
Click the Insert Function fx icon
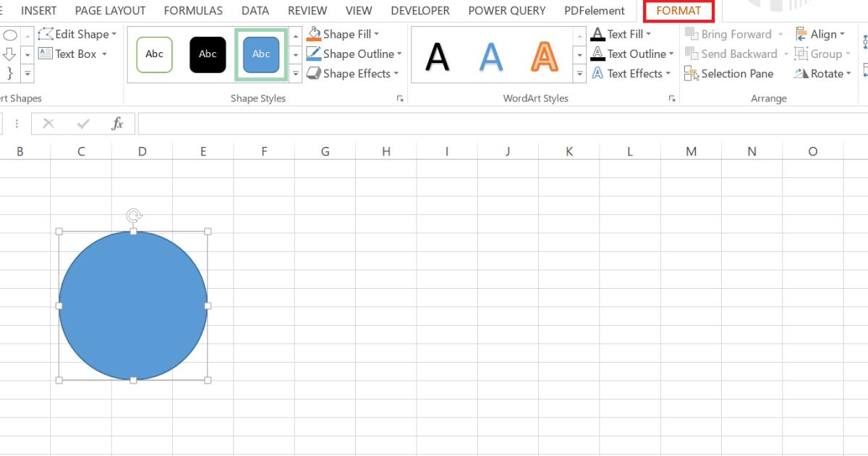click(x=117, y=123)
